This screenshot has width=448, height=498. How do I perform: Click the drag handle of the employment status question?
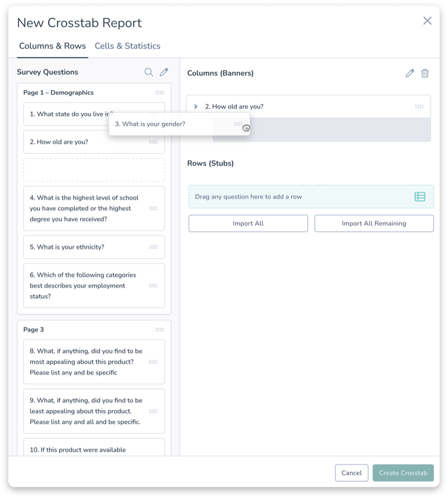[153, 286]
